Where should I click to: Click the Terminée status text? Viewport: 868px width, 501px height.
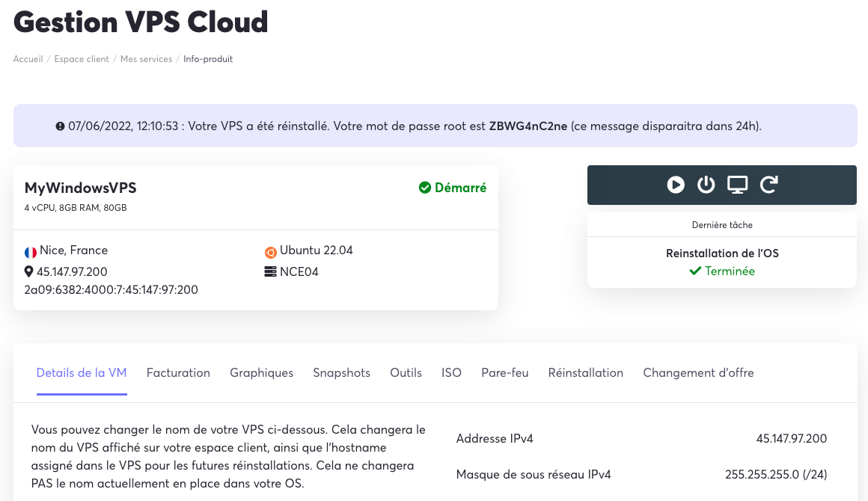(x=730, y=271)
